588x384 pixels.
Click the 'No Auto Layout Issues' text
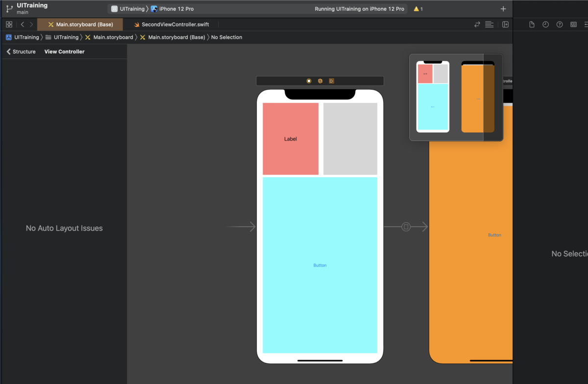pyautogui.click(x=64, y=228)
